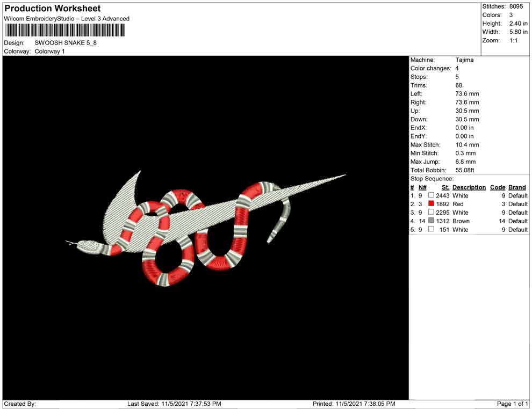This screenshot has width=532, height=409.
Task: Select the colors count '3'
Action: (x=511, y=15)
